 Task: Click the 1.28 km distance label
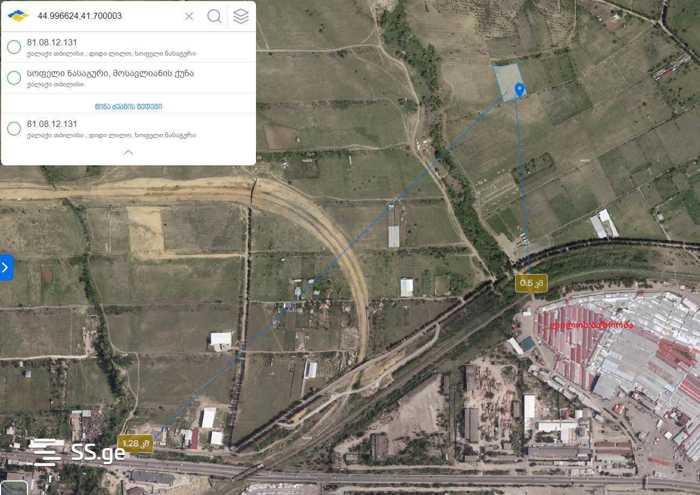point(135,444)
